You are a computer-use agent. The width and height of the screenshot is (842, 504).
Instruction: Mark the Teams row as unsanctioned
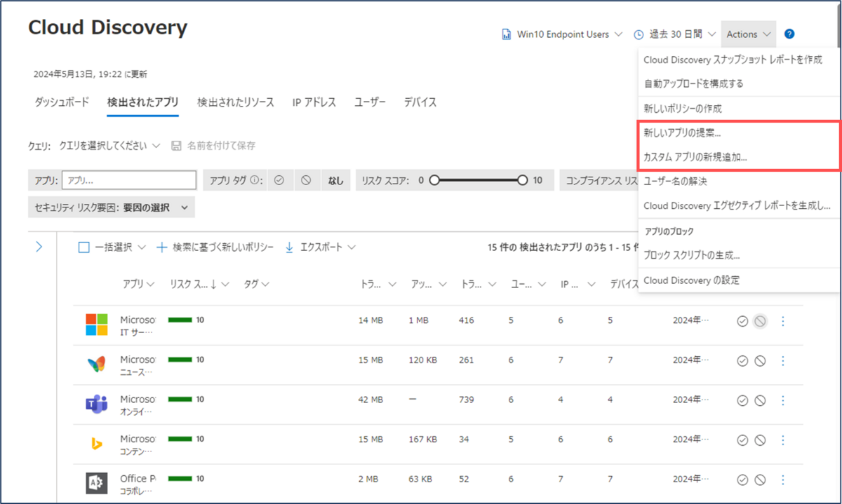[760, 400]
